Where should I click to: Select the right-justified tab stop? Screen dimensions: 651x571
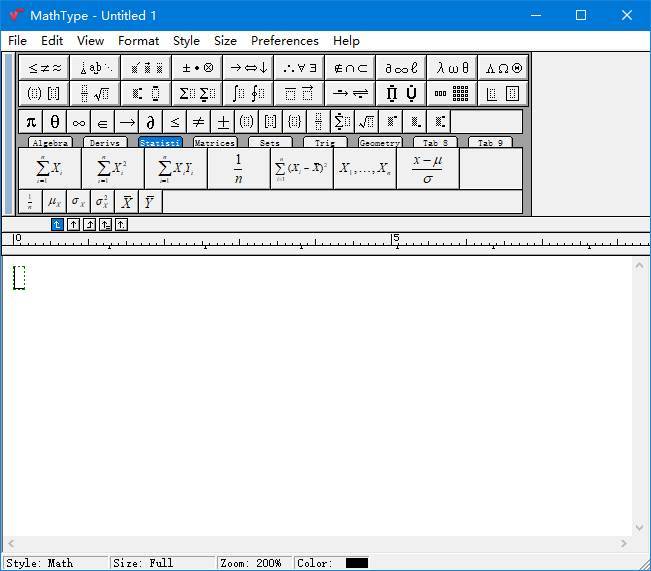[x=89, y=225]
